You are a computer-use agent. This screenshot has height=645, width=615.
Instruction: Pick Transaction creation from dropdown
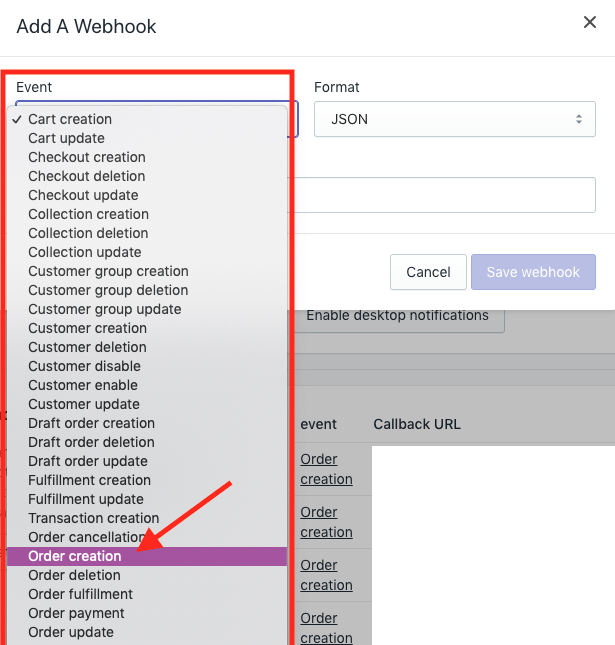(x=147, y=518)
